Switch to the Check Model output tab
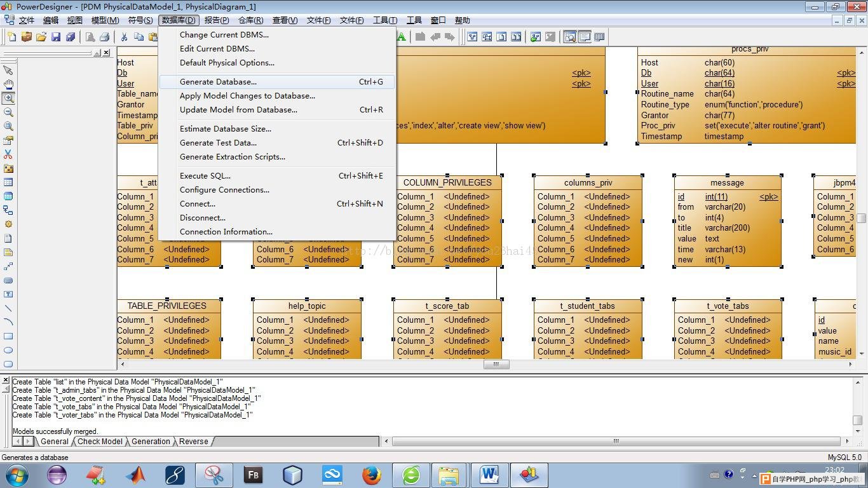The width and height of the screenshot is (868, 488). tap(100, 442)
